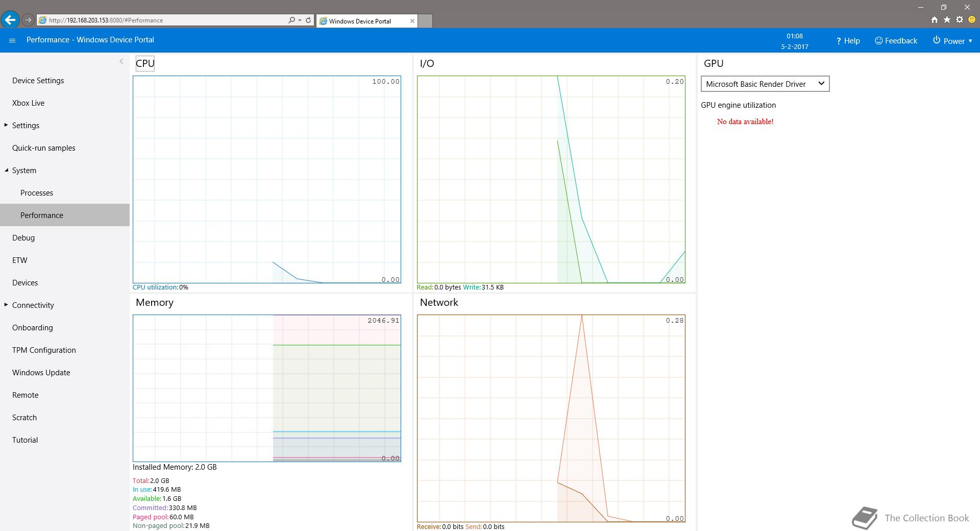Open the ETW page
Viewport: 980px width, 531px height.
[x=20, y=260]
